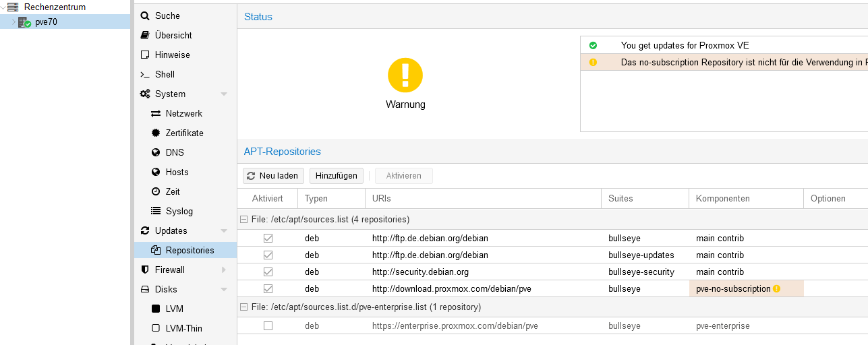868x345 pixels.
Task: Click the Disks drive icon
Action: click(x=144, y=289)
